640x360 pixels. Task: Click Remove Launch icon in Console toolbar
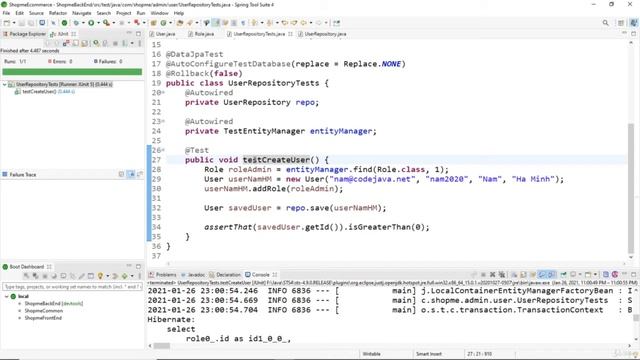(x=493, y=274)
